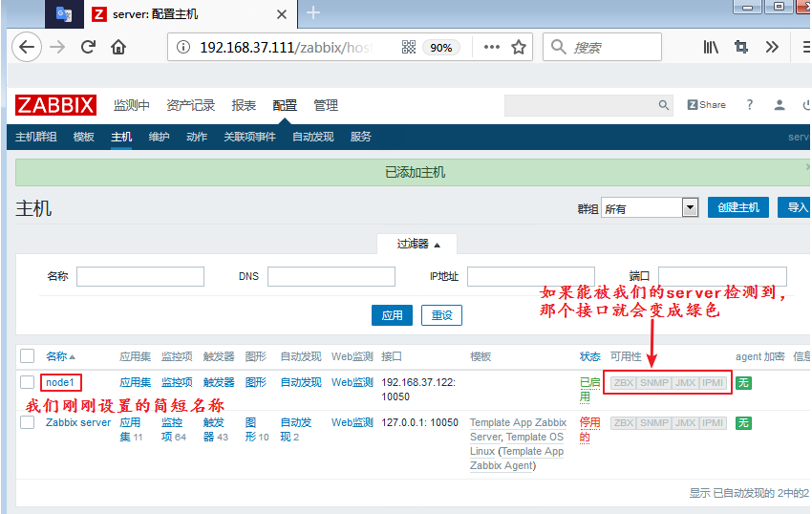Open the node1 host link

[x=60, y=382]
